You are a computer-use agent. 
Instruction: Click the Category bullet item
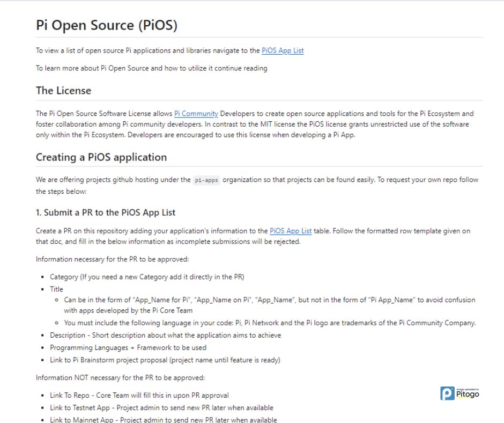147,277
